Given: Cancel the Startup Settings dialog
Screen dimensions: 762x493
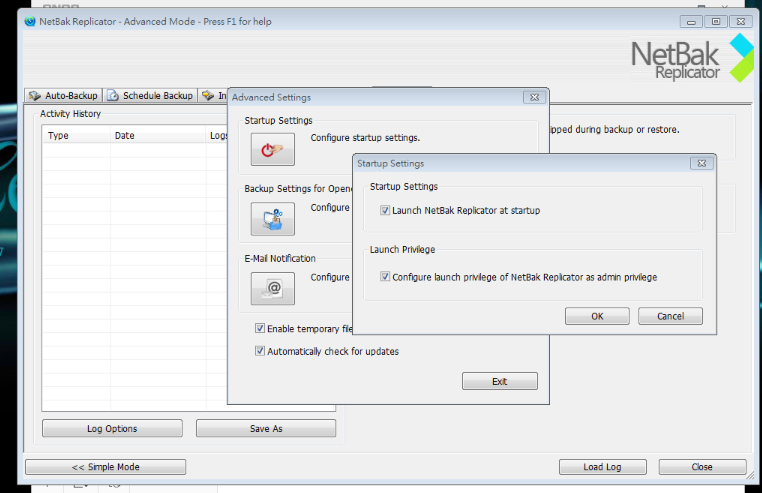Looking at the screenshot, I should [x=670, y=316].
